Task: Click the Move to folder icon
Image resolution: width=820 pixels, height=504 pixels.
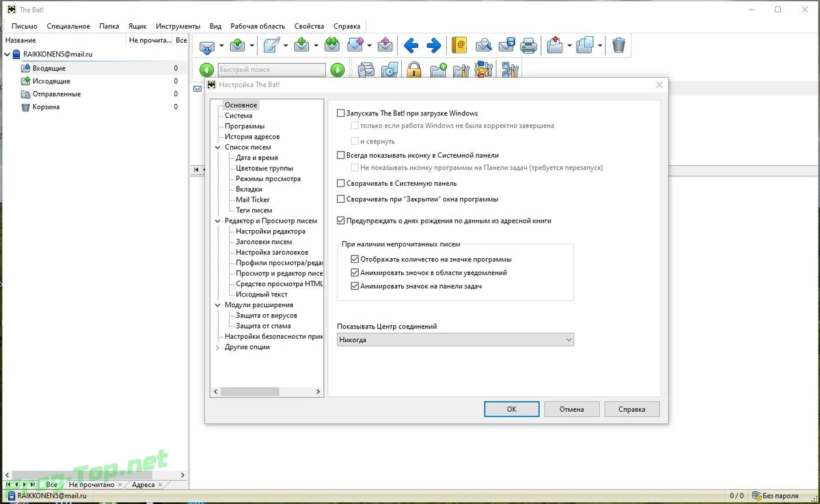Action: [555, 46]
